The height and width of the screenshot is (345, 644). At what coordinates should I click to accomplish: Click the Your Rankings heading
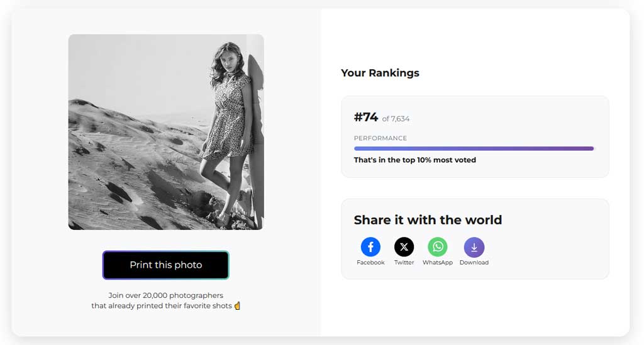coord(380,73)
